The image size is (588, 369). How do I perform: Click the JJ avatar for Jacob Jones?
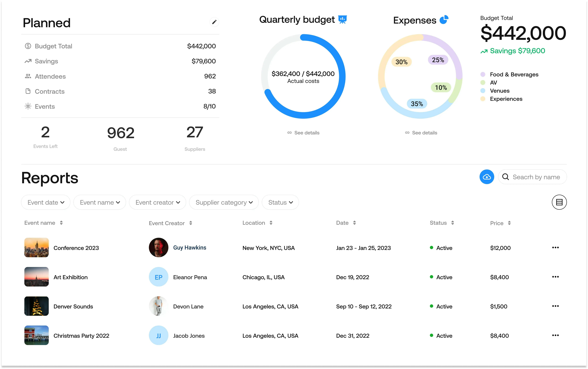coord(158,335)
